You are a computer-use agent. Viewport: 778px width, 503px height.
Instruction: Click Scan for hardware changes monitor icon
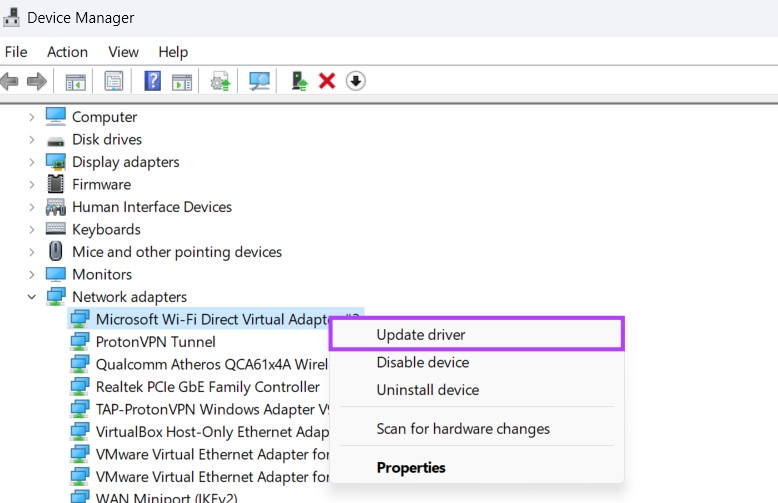[x=259, y=81]
